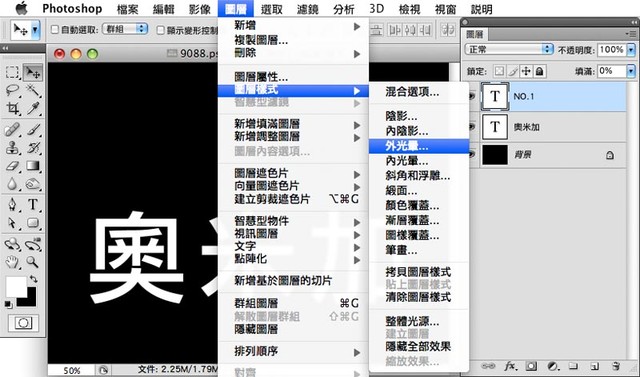
Task: Toggle lock image pixels brush button
Action: [513, 71]
